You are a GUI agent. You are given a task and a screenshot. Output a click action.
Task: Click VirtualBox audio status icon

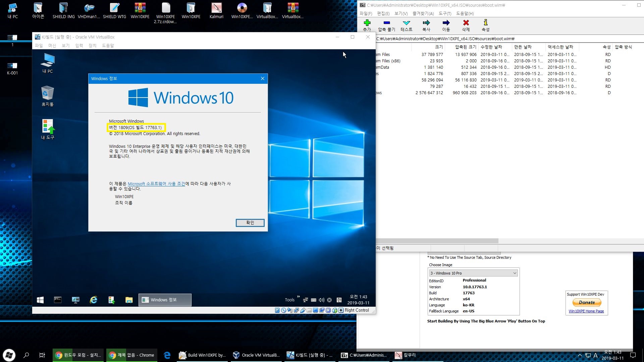[x=290, y=310]
